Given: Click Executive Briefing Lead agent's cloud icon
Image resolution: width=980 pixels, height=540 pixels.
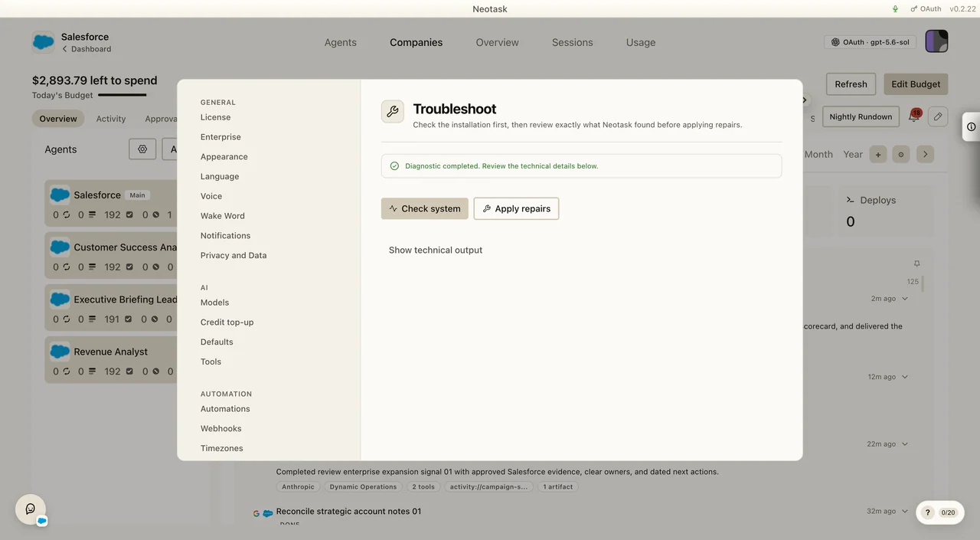Looking at the screenshot, I should [x=60, y=299].
